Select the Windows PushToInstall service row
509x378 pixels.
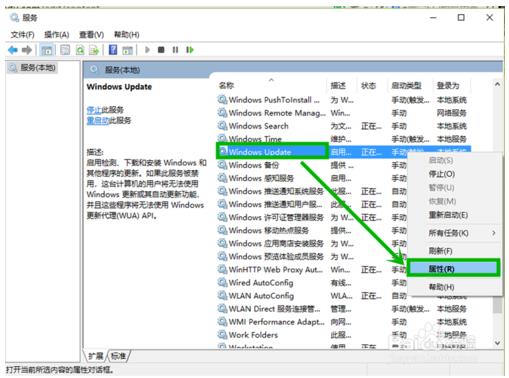[343, 100]
